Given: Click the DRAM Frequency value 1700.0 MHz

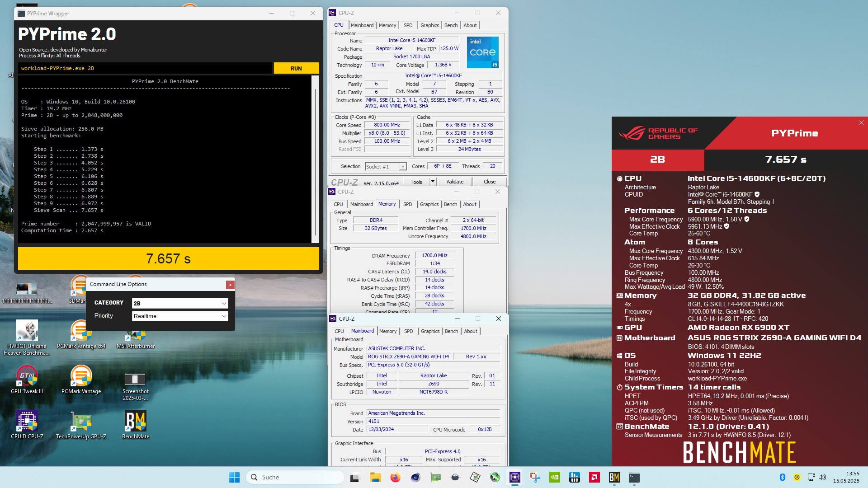Looking at the screenshot, I should [434, 256].
